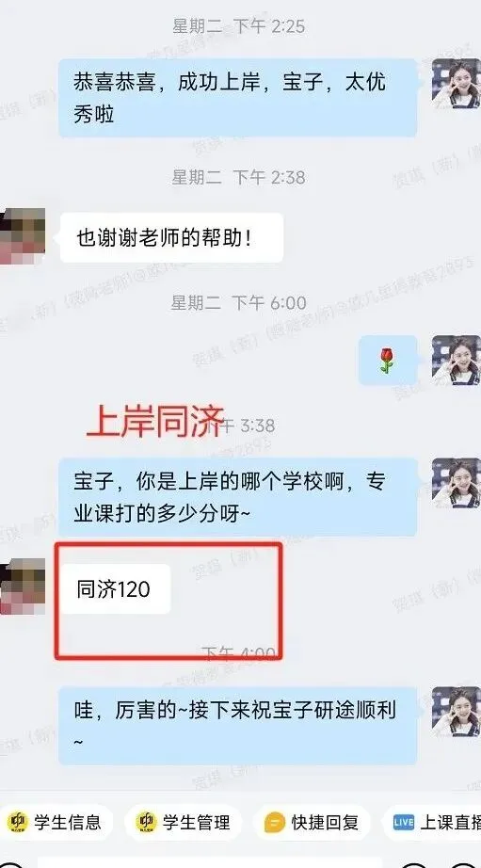Click the orange chat icon in 快捷回复
The height and width of the screenshot is (868, 481).
click(x=275, y=823)
